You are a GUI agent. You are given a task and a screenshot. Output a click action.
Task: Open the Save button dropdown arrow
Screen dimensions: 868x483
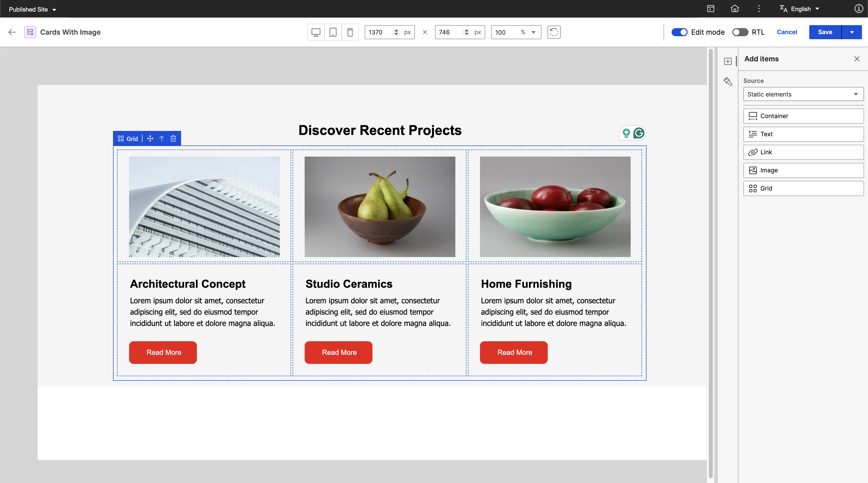(x=852, y=32)
